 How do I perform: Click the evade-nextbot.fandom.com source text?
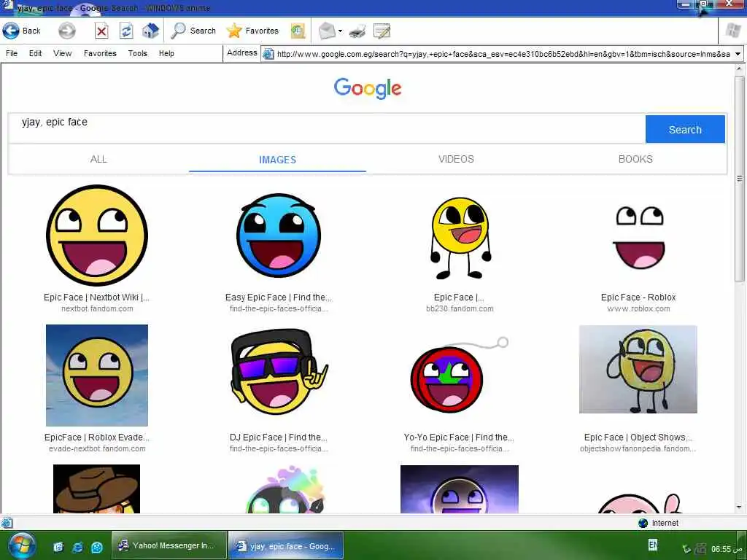[97, 448]
